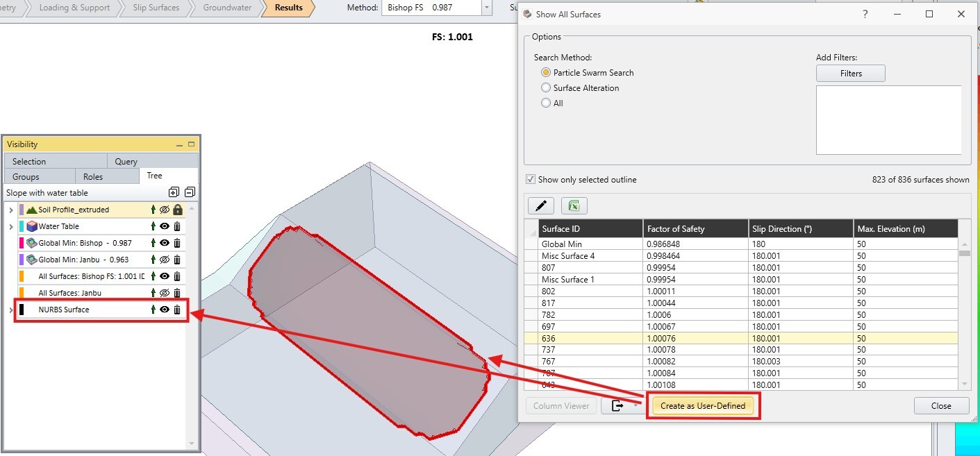Expand the Soil Profile_extruded tree node
This screenshot has width=980, height=456.
point(10,210)
